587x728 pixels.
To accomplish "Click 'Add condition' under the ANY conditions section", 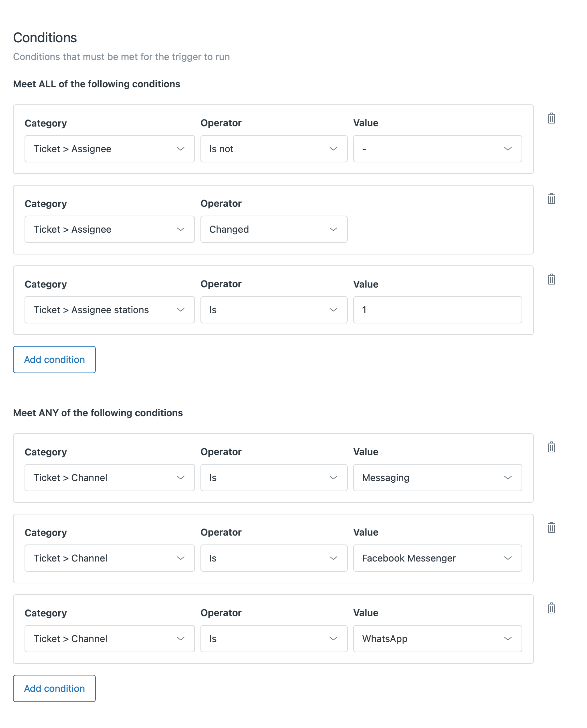I will 54,688.
